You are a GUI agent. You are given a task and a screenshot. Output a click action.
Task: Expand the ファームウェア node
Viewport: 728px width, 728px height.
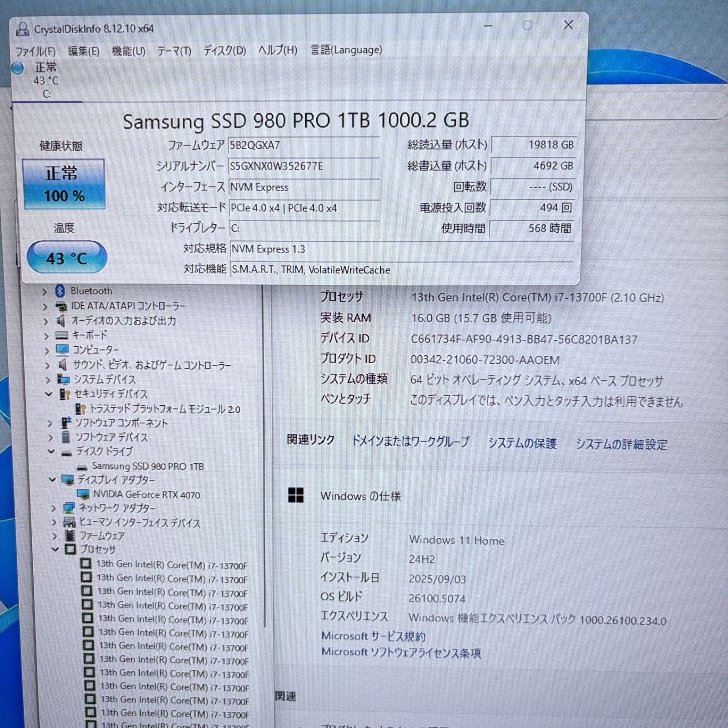[54, 536]
